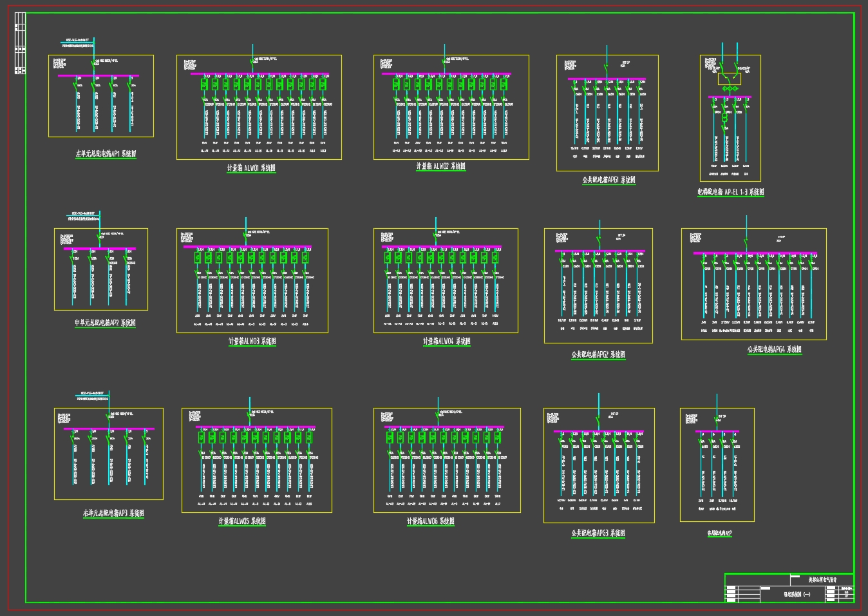Click the 公共配电箱APG1 系统图 title
Viewport: 868px width, 616px height.
point(609,180)
